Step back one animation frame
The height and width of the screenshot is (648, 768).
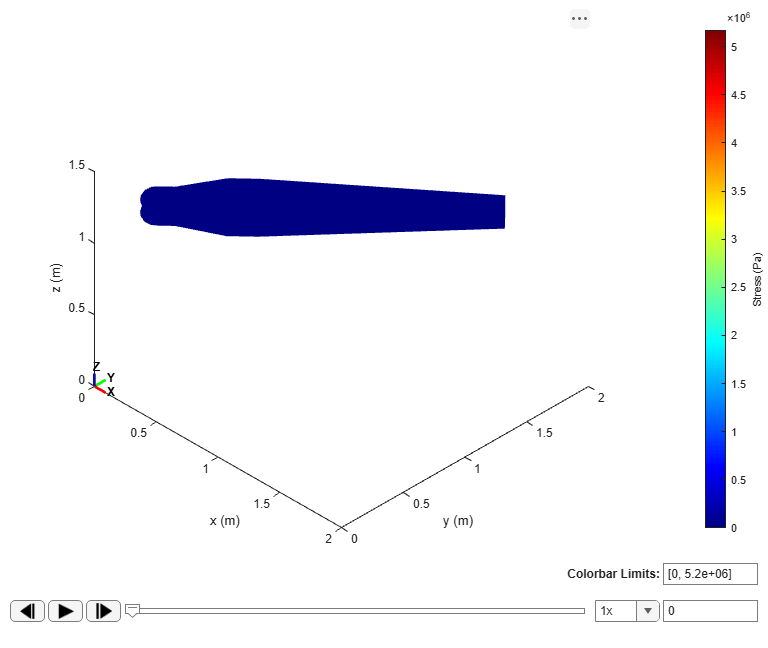(x=27, y=611)
